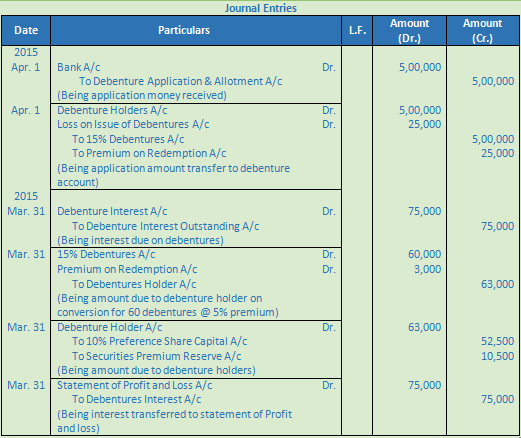
Task: Select the 63,000 debit for Debenture Holder A/c
Action: (425, 327)
